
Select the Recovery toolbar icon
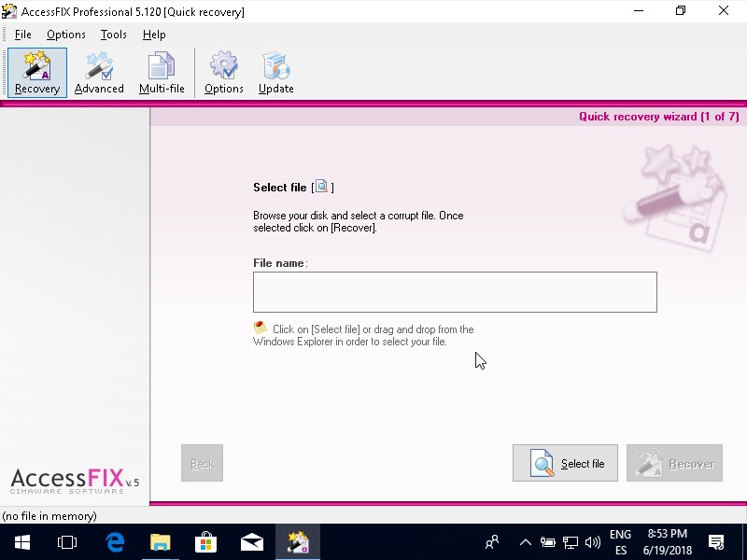tap(37, 73)
